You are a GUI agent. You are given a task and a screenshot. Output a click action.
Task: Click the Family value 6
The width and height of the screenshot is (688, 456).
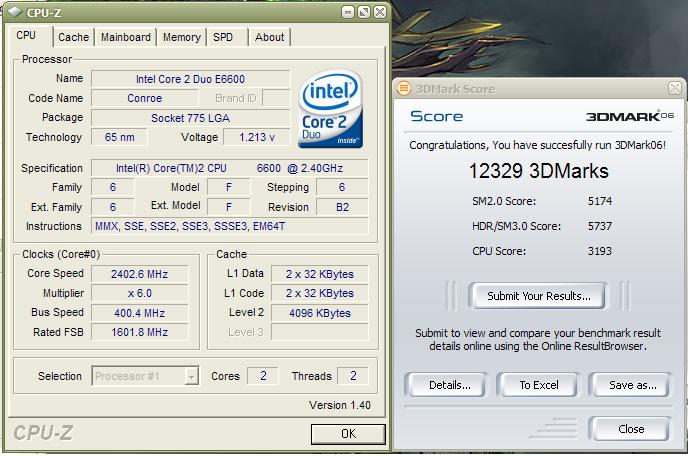click(113, 187)
